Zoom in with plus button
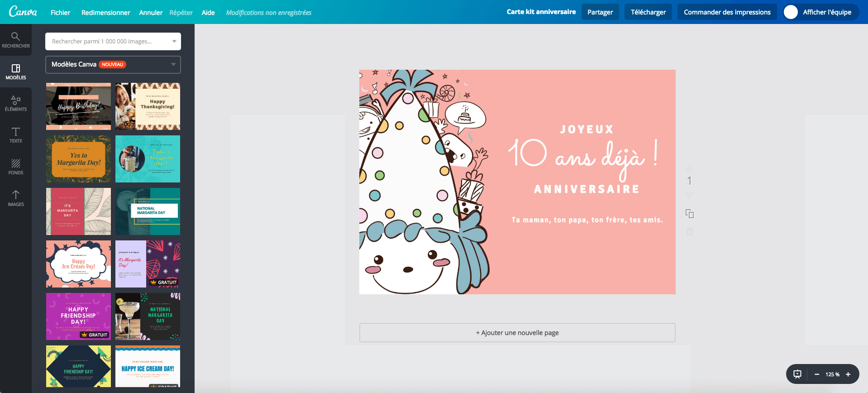 [x=848, y=374]
